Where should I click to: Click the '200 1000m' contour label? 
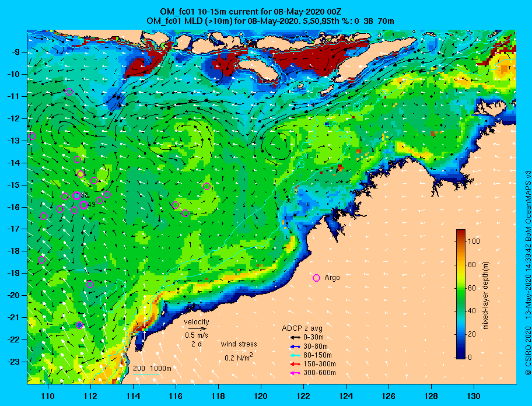(152, 368)
